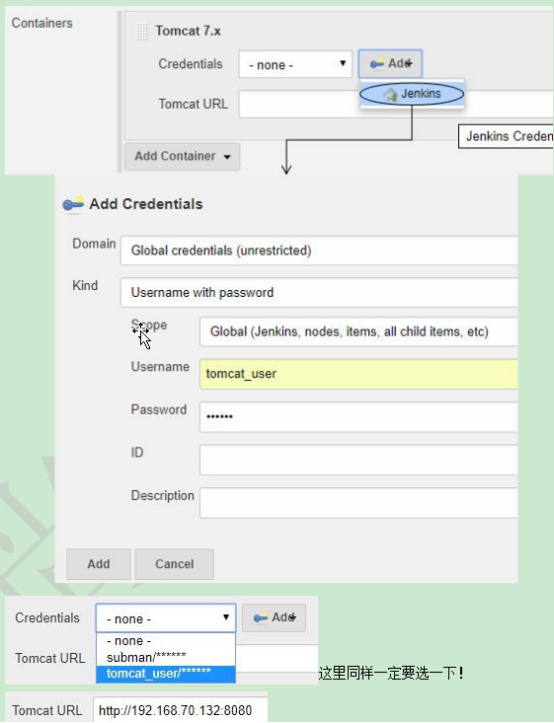Click the 'Kind' field label

(85, 285)
